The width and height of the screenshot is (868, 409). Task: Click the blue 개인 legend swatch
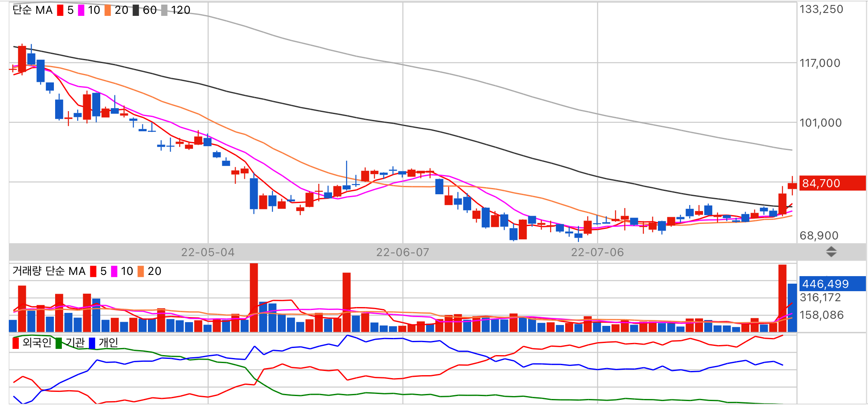[x=92, y=343]
